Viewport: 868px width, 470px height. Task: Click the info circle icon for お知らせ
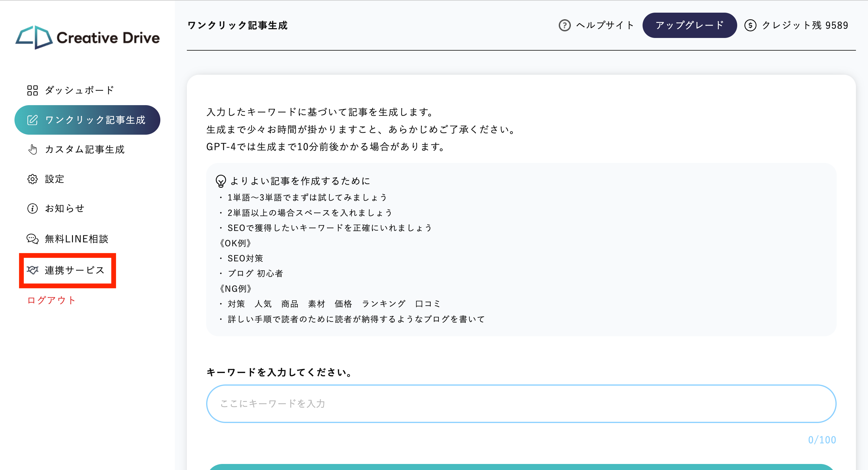click(32, 208)
